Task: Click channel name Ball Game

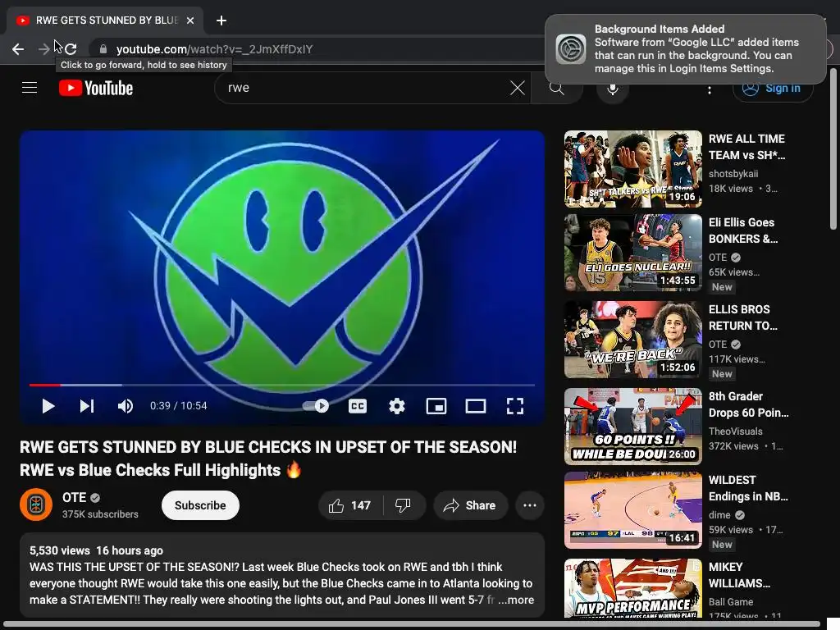Action: [x=731, y=601]
